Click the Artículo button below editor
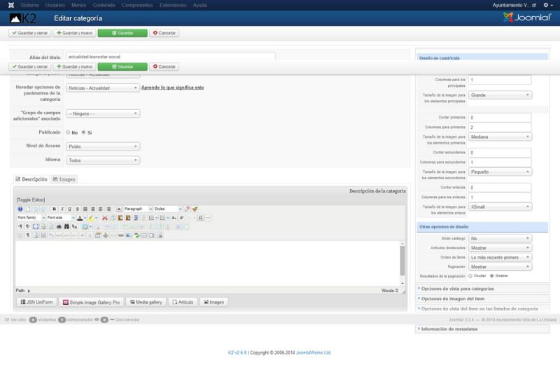Viewport: 560px width, 392px height. coord(183,302)
